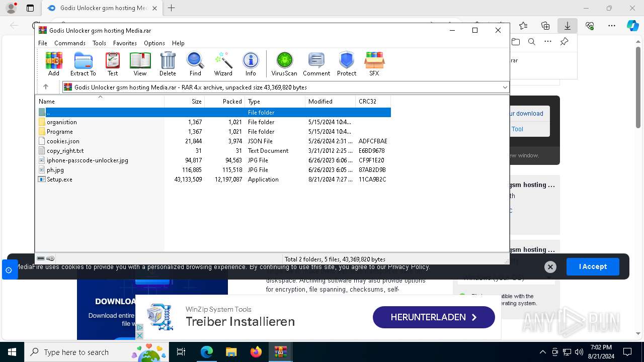
Task: Click HERUNTERLADEN ad button
Action: click(x=434, y=317)
